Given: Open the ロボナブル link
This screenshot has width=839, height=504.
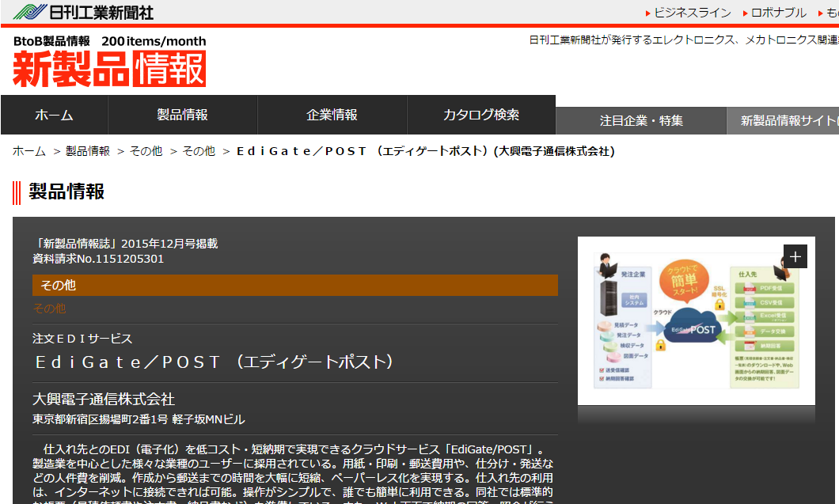Looking at the screenshot, I should coord(777,13).
